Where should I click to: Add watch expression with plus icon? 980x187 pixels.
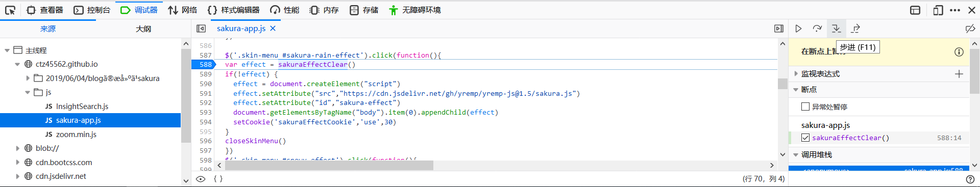[959, 74]
